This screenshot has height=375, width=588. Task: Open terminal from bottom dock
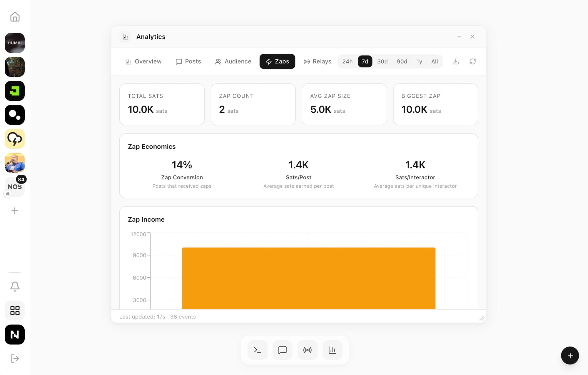point(257,350)
